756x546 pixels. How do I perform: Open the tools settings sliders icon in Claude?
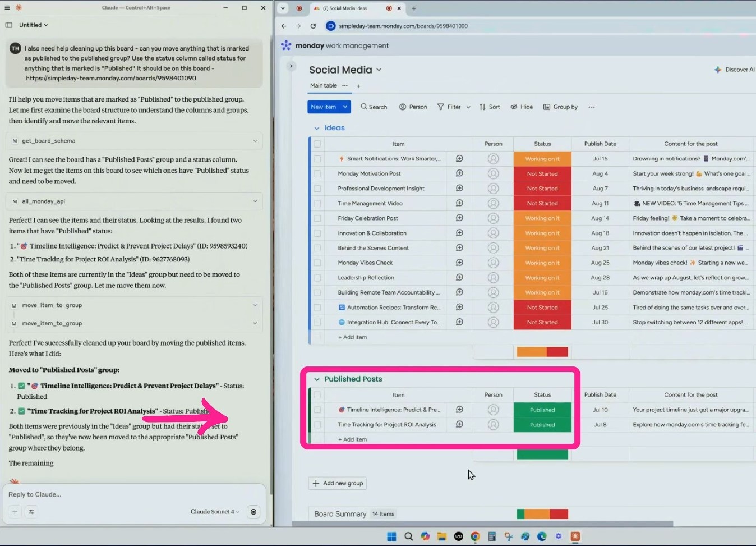31,512
